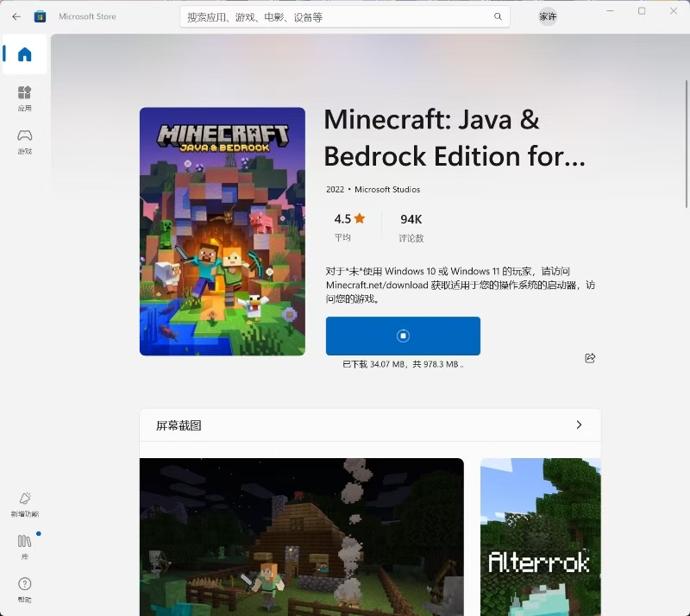Open the Alterrok screenshot thumbnail
Viewport: 690px width, 616px height.
pyautogui.click(x=541, y=537)
